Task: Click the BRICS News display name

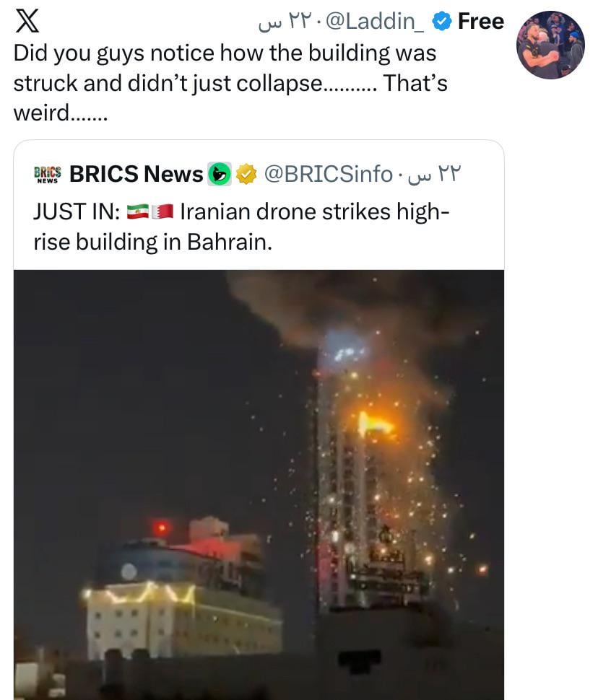Action: point(136,174)
